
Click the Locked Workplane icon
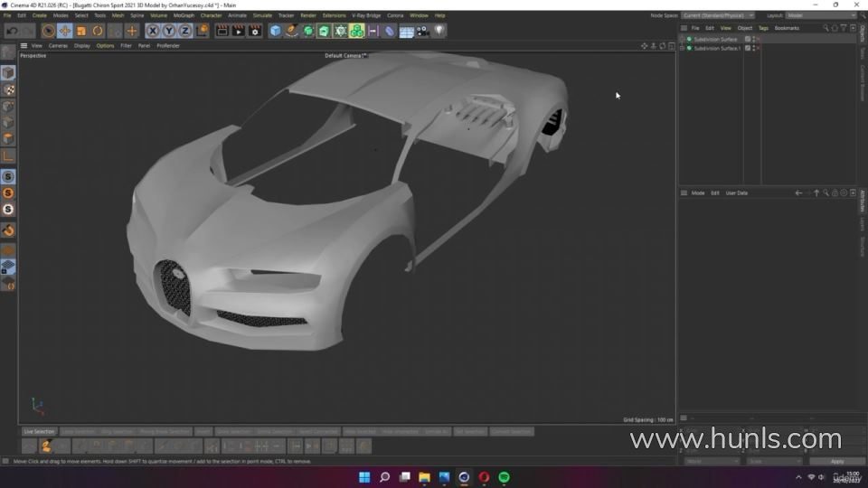[x=8, y=267]
